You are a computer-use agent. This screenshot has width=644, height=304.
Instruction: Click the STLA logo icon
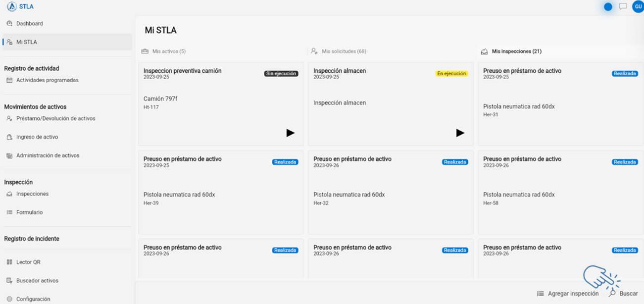[11, 6]
